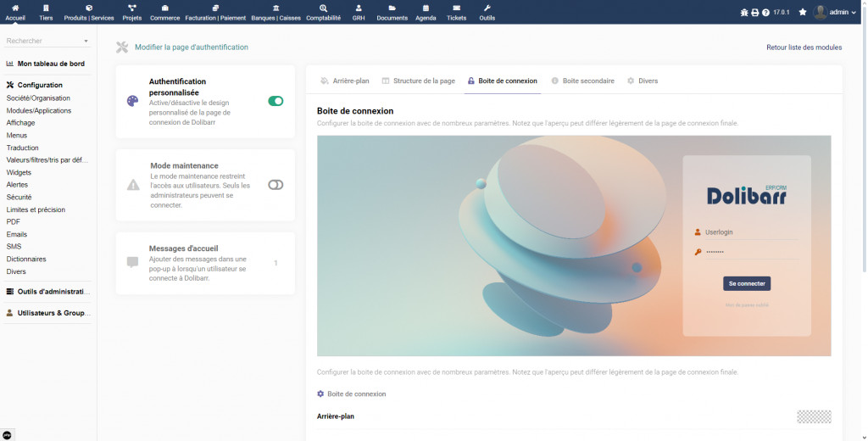Expand the admin user dropdown
The height and width of the screenshot is (441, 868).
click(x=835, y=13)
